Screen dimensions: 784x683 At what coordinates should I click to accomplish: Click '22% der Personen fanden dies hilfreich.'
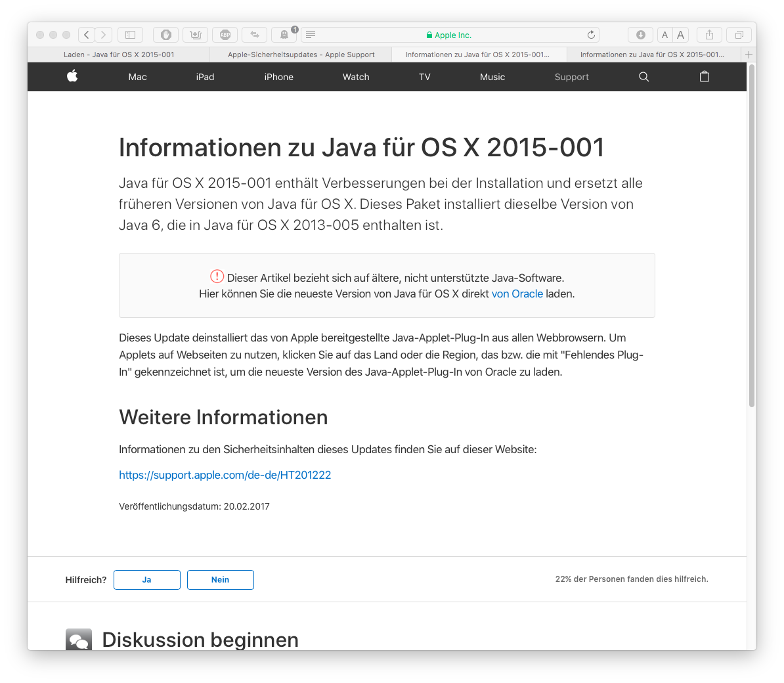coord(632,579)
